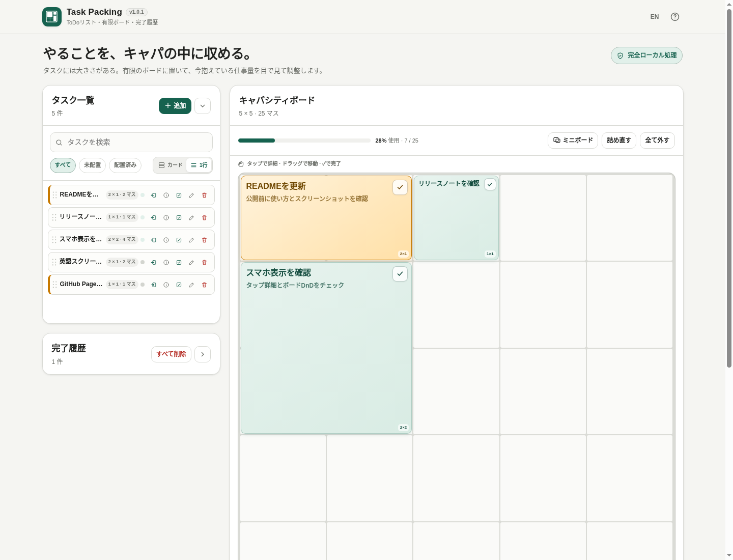
Task: Delete the リリースノー… task via trash icon
Action: coord(204,217)
